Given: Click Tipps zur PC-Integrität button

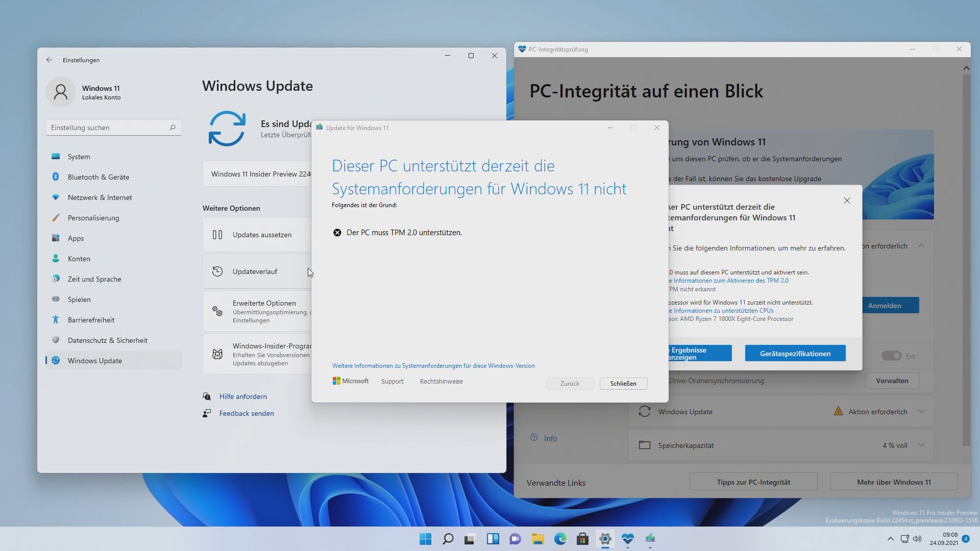Looking at the screenshot, I should click(753, 482).
